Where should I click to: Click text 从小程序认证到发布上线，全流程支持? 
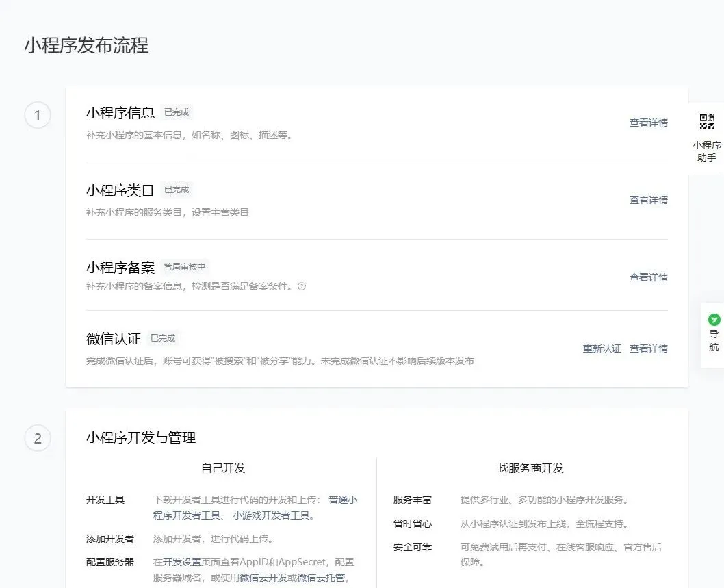545,524
